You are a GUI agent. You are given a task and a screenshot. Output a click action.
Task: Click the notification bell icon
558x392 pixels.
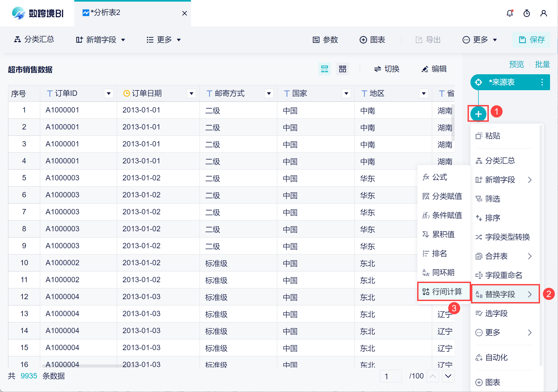pyautogui.click(x=509, y=13)
